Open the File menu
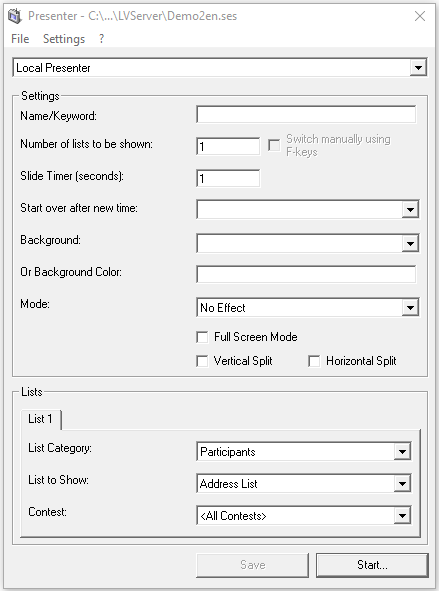The height and width of the screenshot is (591, 439). [20, 39]
